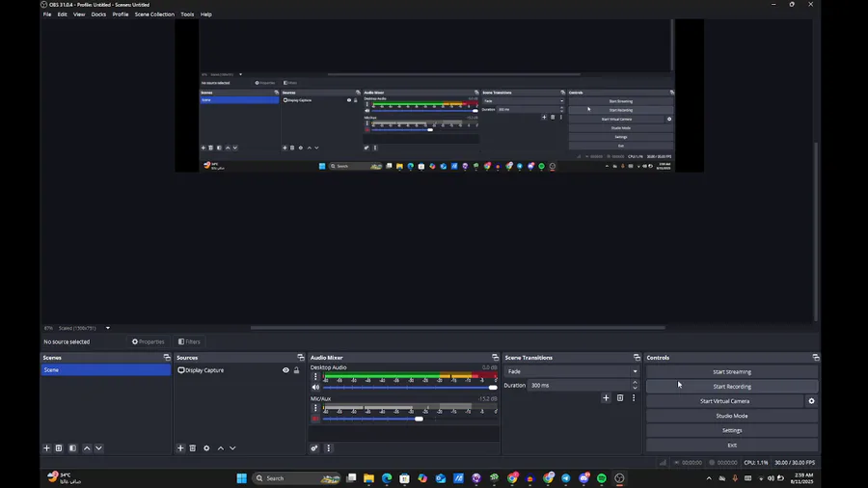Open Edit menu
868x488 pixels.
point(62,14)
